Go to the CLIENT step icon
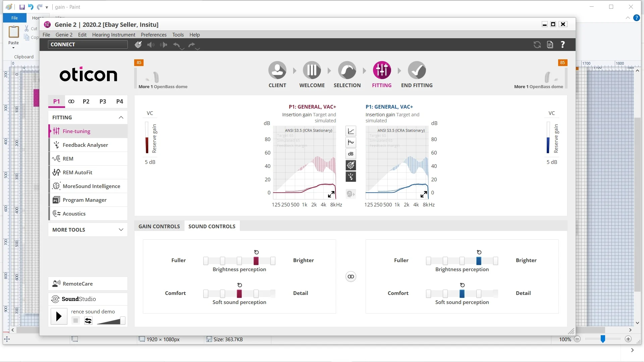This screenshot has width=644, height=362. pyautogui.click(x=277, y=70)
